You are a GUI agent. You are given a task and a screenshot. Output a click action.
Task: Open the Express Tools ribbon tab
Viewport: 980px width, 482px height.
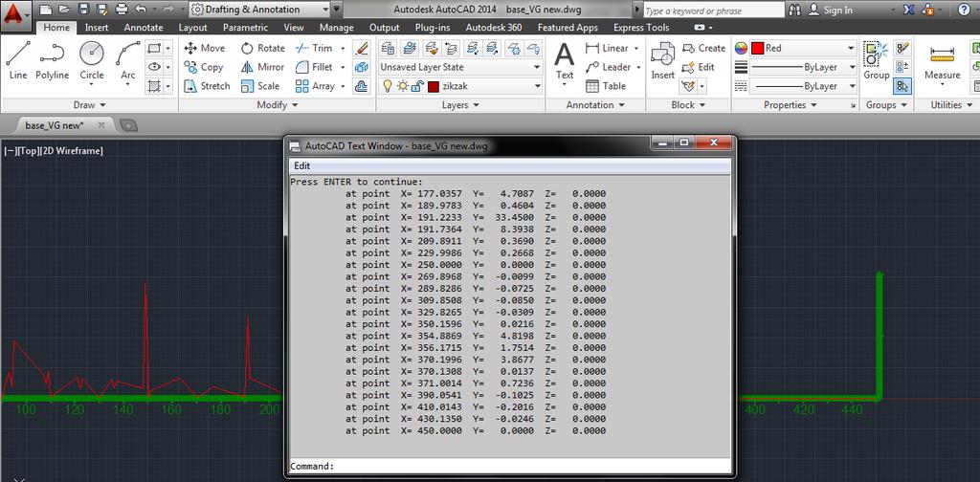pos(641,28)
